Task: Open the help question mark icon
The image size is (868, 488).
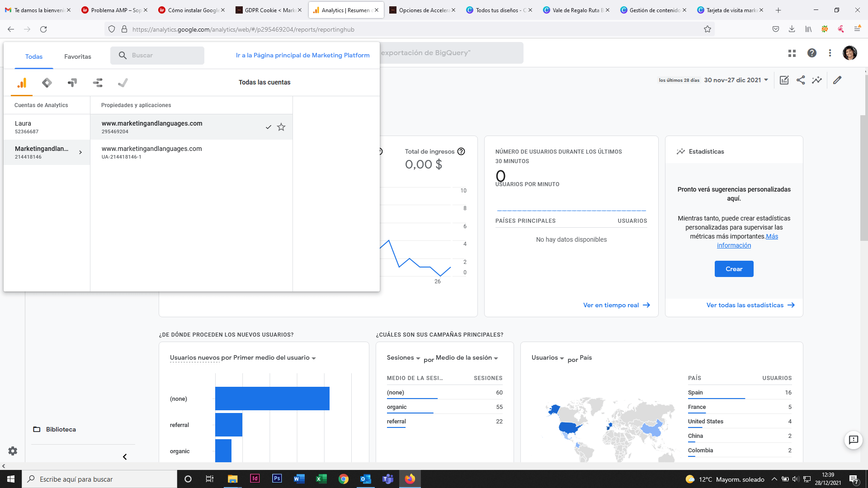Action: (x=812, y=53)
